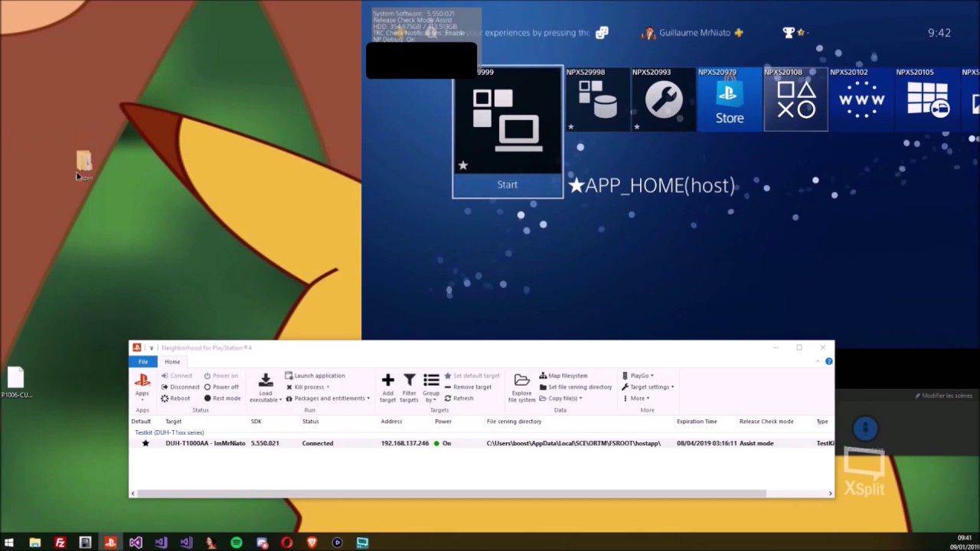Click the Testkit (DUH-T1xxx series) group header

click(x=169, y=432)
